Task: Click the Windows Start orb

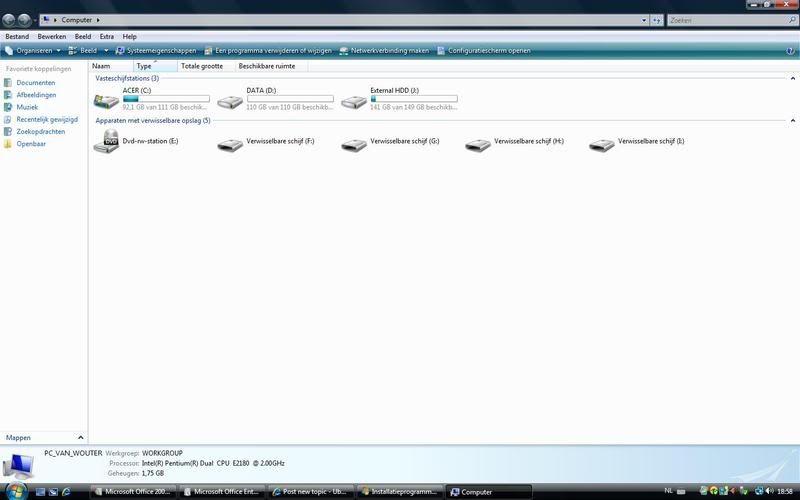Action: [14, 491]
